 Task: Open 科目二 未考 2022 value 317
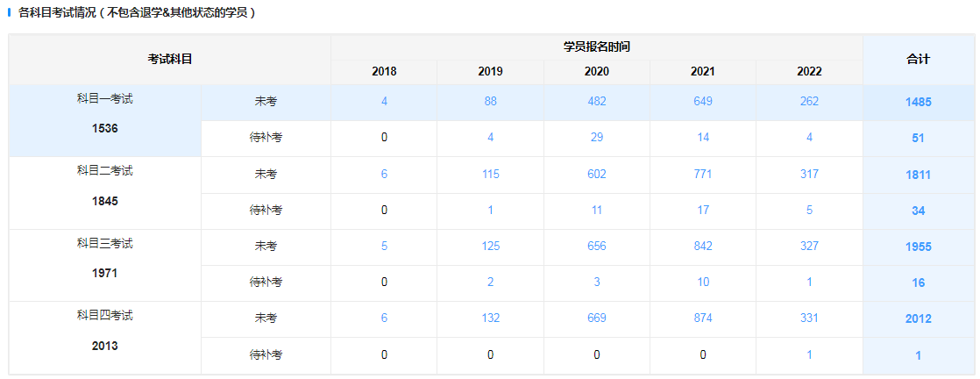coord(809,174)
